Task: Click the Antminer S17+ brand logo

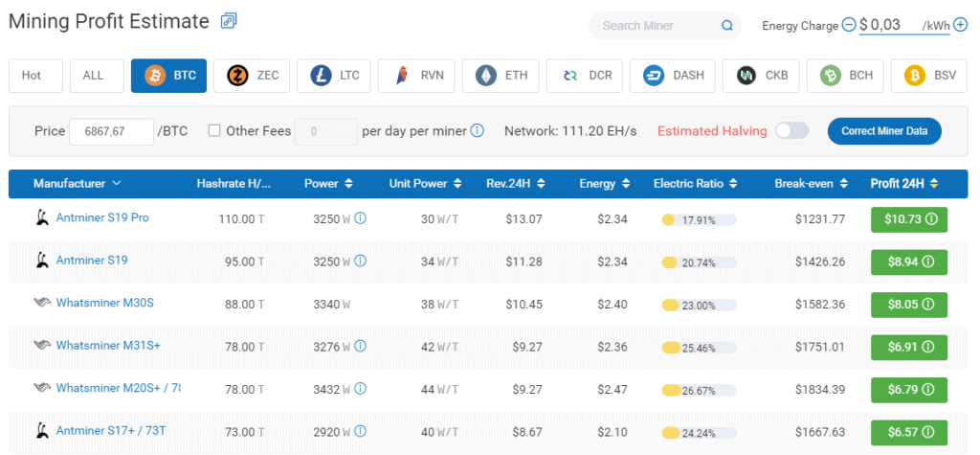Action: (x=41, y=430)
